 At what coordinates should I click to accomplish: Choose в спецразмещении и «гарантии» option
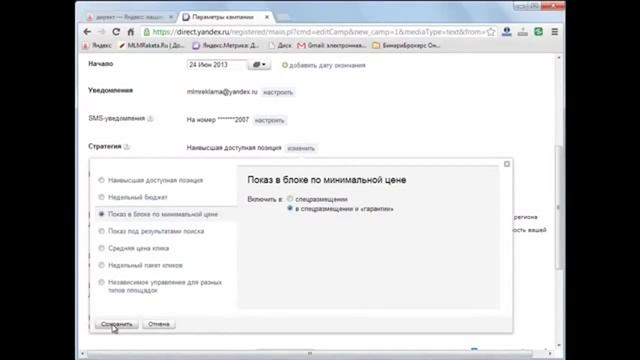click(290, 209)
